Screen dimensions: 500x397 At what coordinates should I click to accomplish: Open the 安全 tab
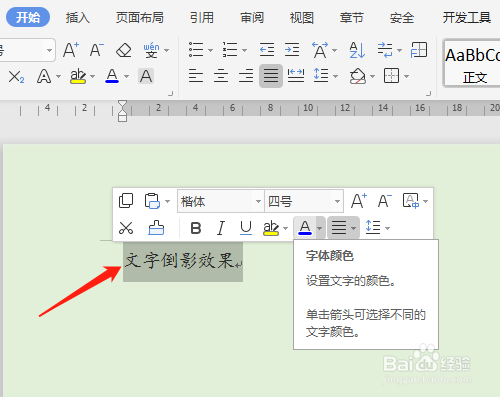pos(402,18)
